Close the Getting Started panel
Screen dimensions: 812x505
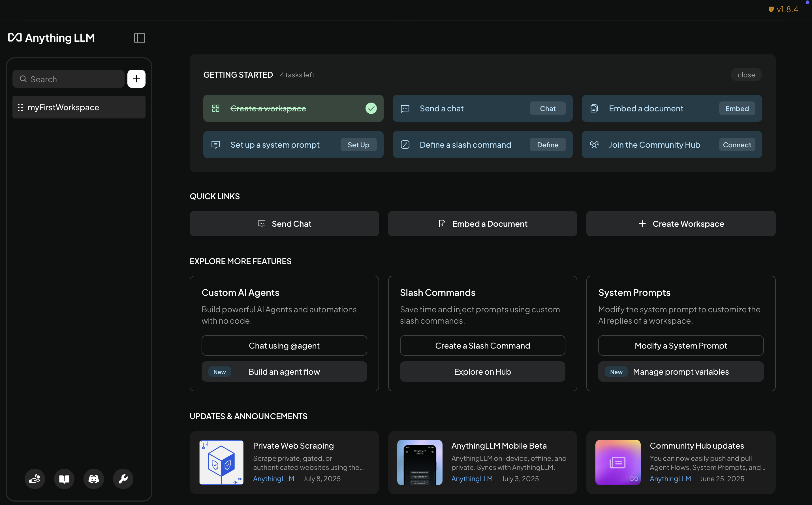(x=746, y=75)
